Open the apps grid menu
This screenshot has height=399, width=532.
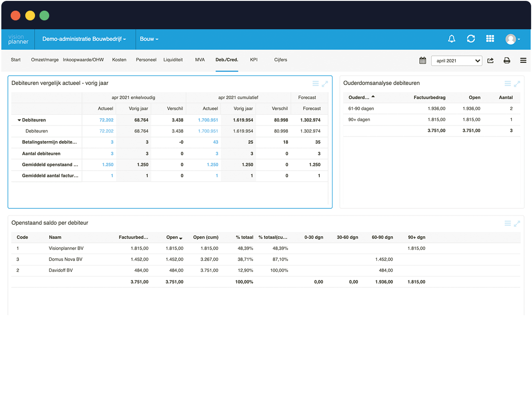(490, 39)
